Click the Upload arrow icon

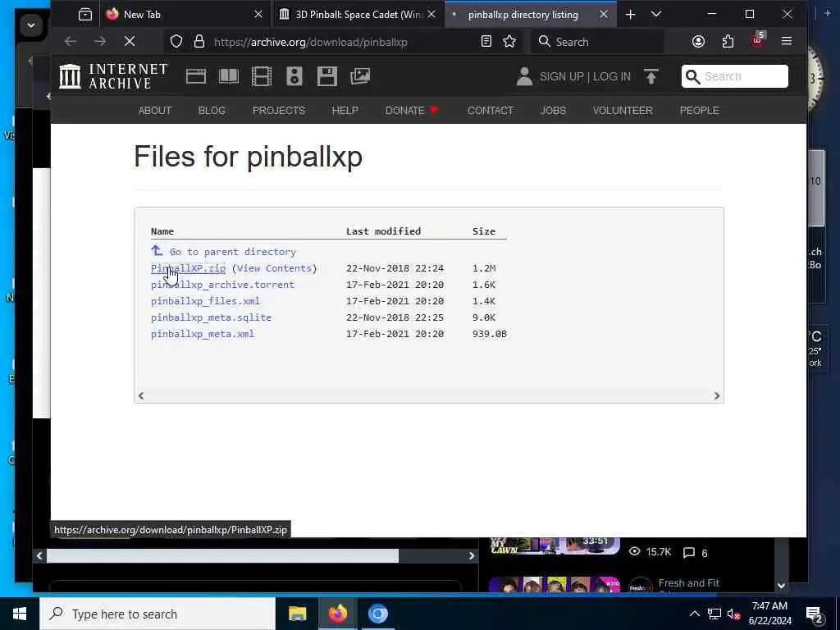click(x=651, y=76)
